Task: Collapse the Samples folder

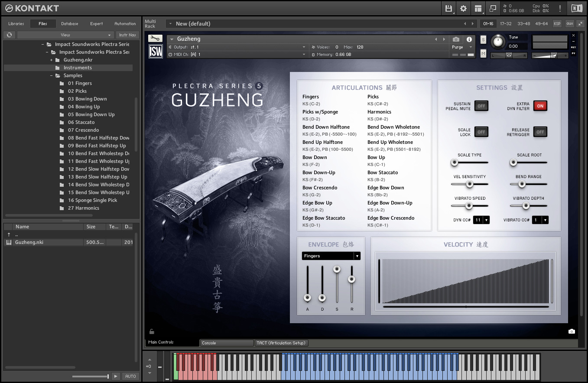Action: [52, 75]
